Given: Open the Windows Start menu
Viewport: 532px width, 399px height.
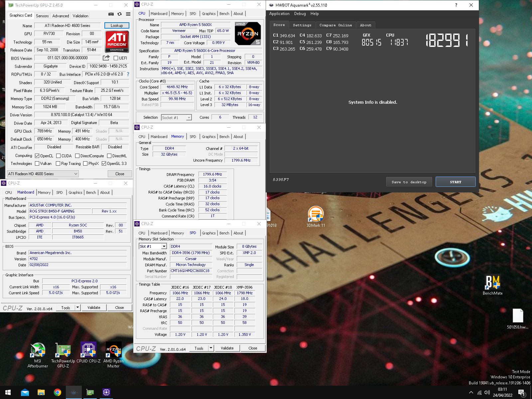Looking at the screenshot, I should click(x=8, y=392).
